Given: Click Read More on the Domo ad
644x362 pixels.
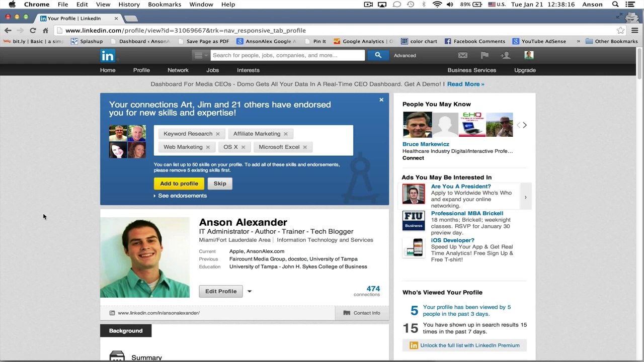Looking at the screenshot, I should (465, 84).
